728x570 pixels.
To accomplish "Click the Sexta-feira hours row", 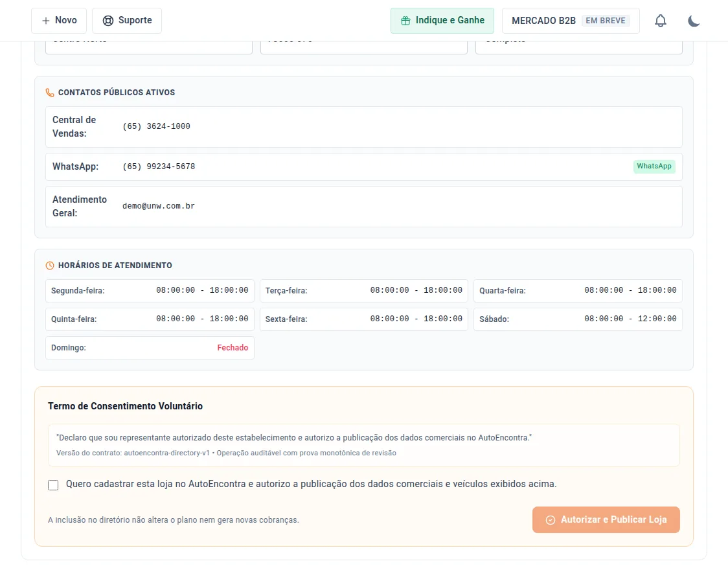I will (364, 319).
